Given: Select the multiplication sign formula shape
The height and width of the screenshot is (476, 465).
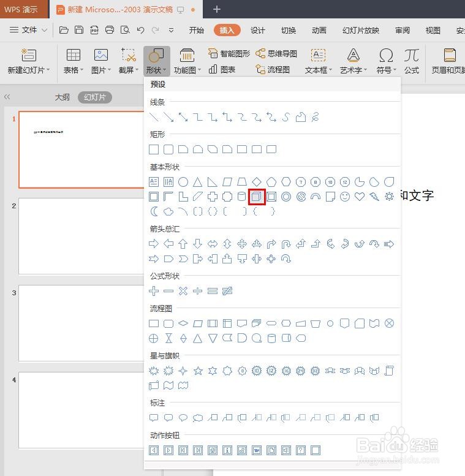Looking at the screenshot, I should pos(183,291).
